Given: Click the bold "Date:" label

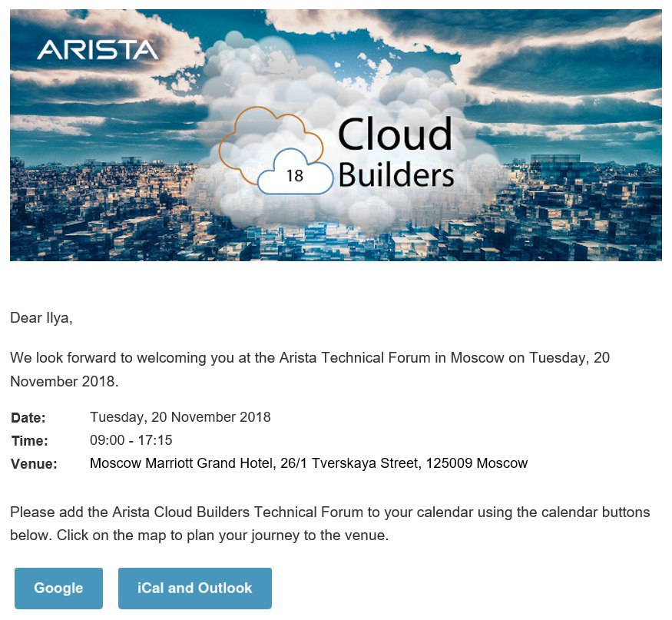Looking at the screenshot, I should point(28,418).
